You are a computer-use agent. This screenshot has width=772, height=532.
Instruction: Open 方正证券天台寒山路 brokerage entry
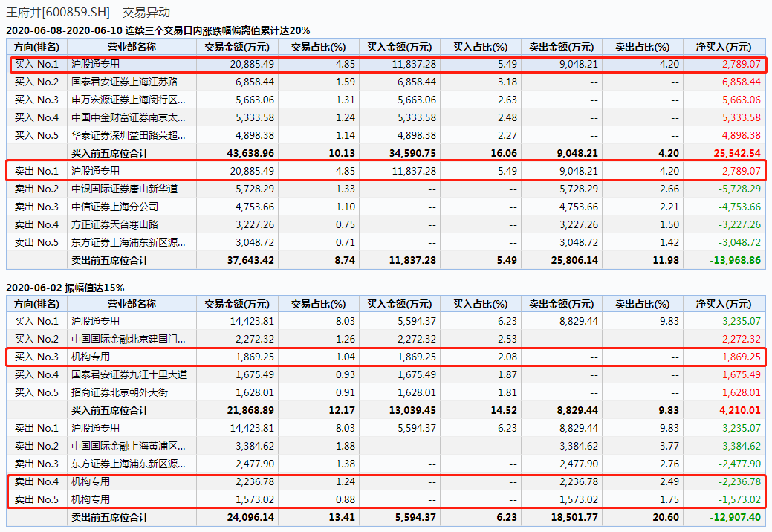pos(114,224)
